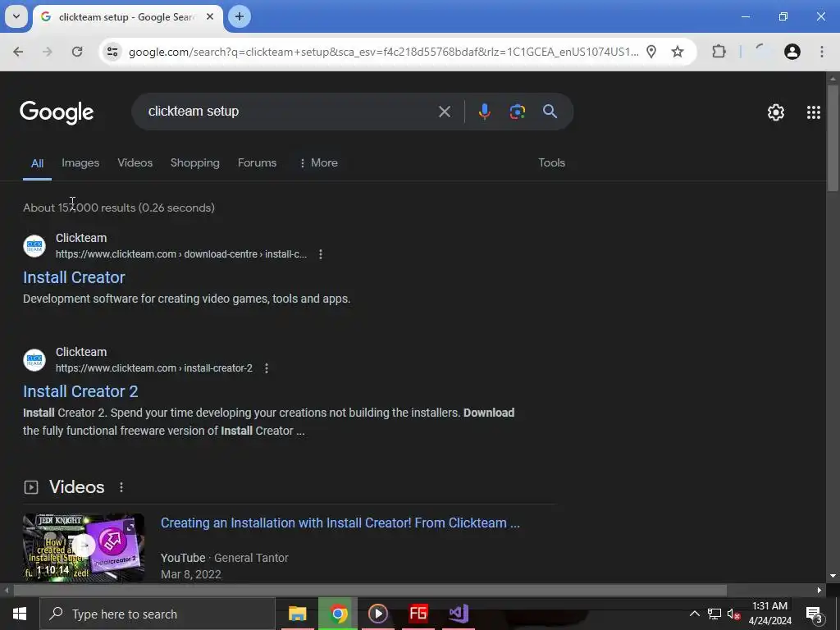This screenshot has width=840, height=630.
Task: Click the vertical scrollbar thumb
Action: pyautogui.click(x=833, y=137)
